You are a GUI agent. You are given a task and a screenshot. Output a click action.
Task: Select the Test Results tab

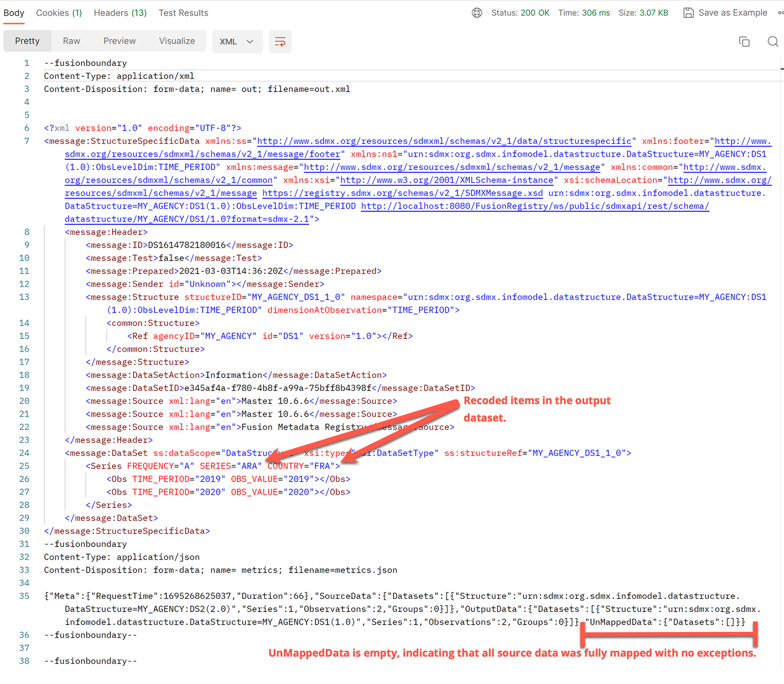(183, 13)
